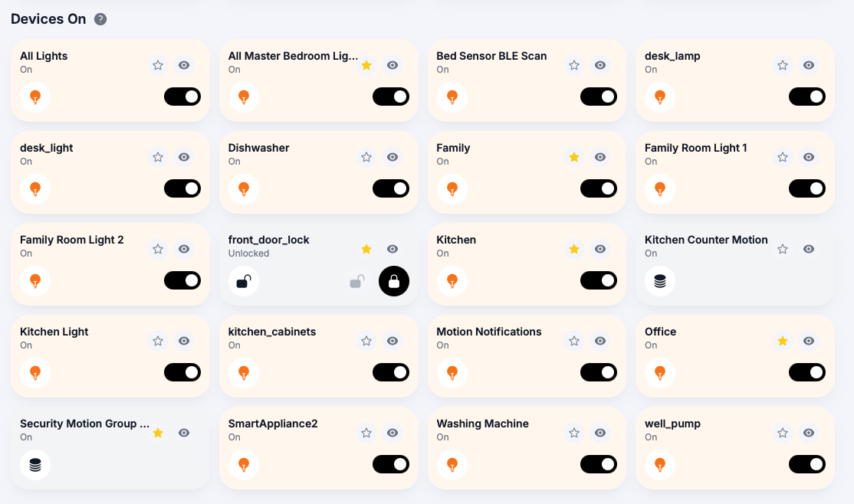The width and height of the screenshot is (854, 504).
Task: Click the gray unlock icon on front_door_lock
Action: [x=356, y=281]
